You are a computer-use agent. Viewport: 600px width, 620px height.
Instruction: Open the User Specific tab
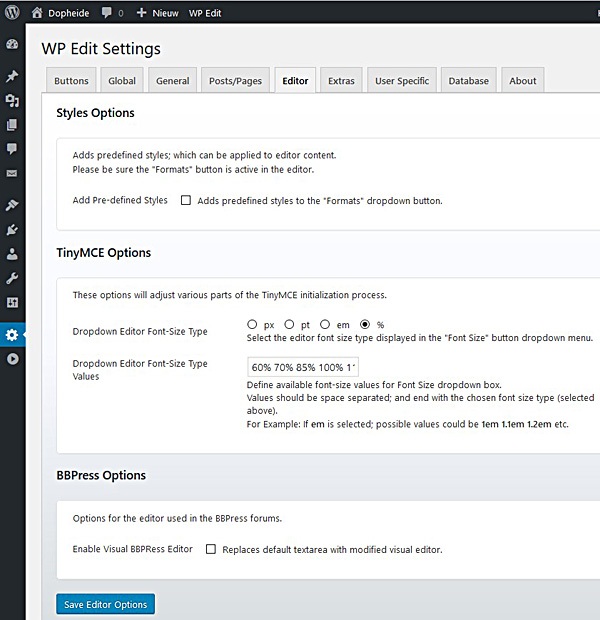[x=402, y=80]
